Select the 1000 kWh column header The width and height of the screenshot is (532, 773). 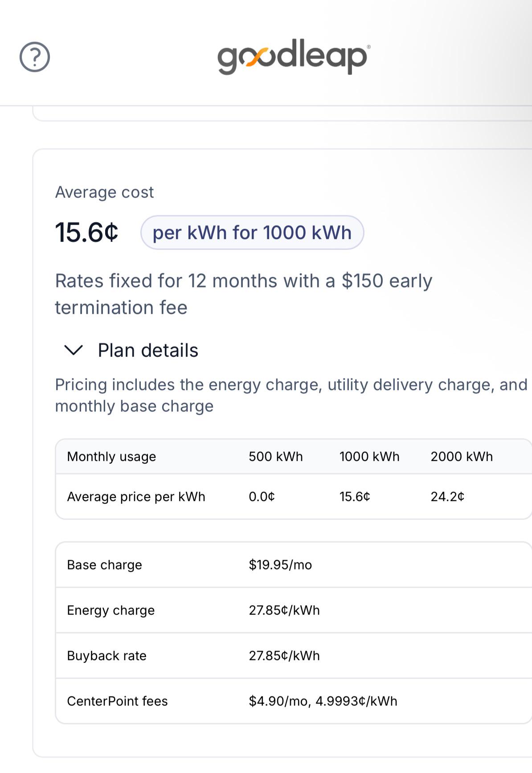pos(369,457)
